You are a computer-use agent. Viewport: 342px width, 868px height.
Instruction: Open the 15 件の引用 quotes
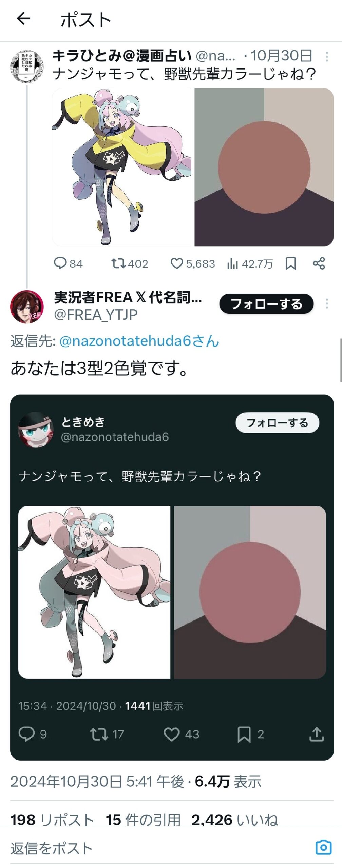coord(143,820)
